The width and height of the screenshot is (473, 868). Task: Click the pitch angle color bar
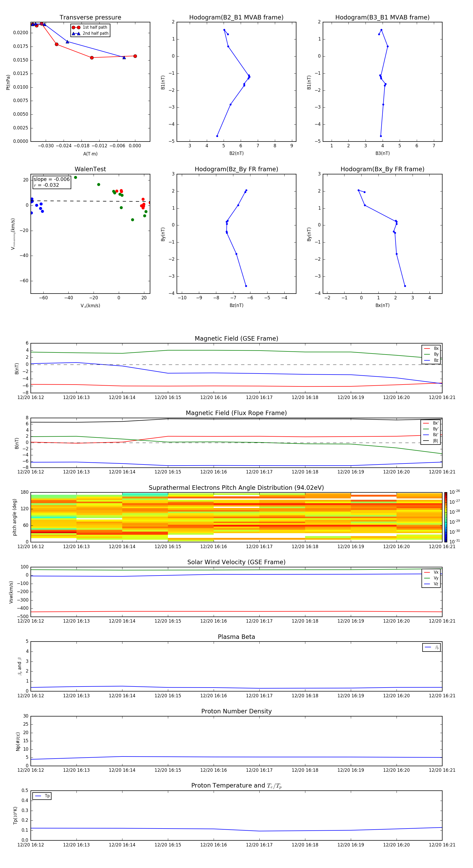[446, 517]
